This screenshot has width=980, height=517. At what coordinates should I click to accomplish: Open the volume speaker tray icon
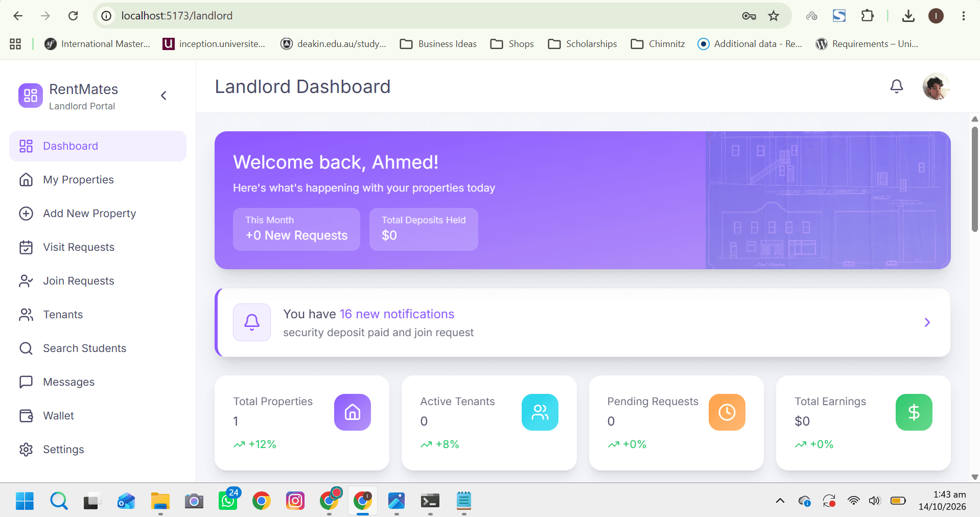(x=875, y=501)
